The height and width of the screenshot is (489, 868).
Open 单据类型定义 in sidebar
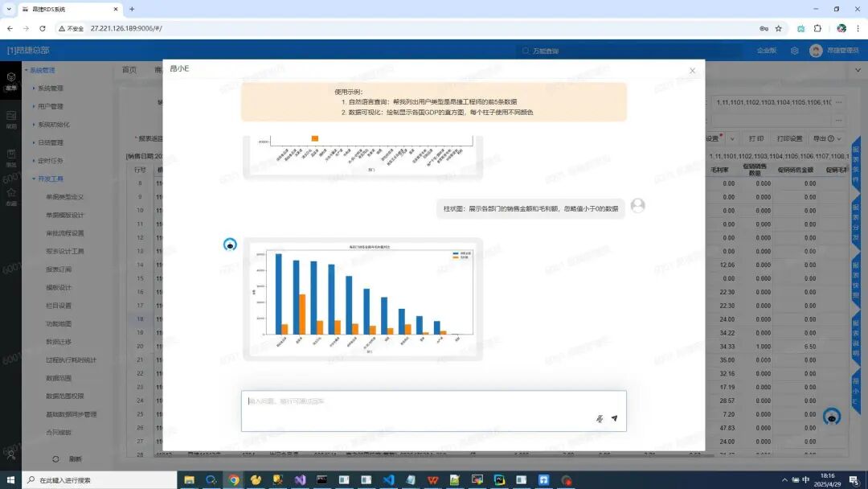[65, 196]
